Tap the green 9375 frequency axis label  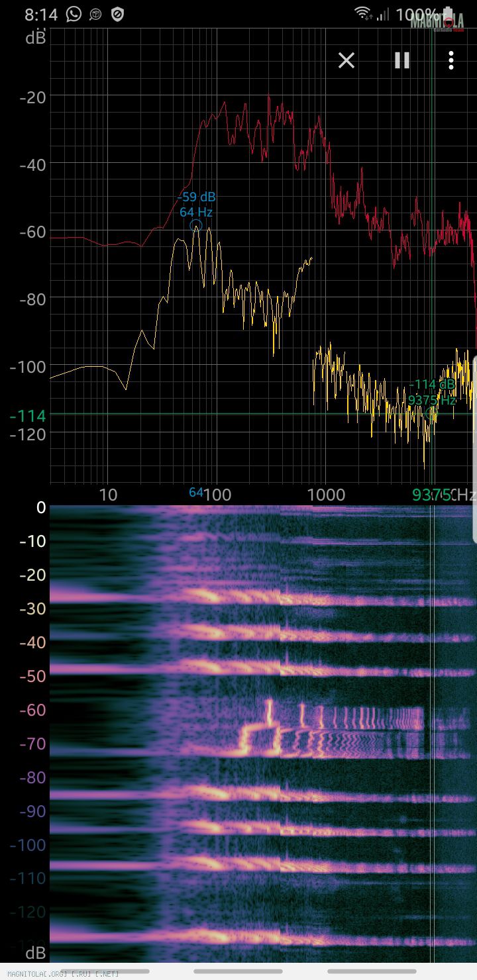coord(431,495)
